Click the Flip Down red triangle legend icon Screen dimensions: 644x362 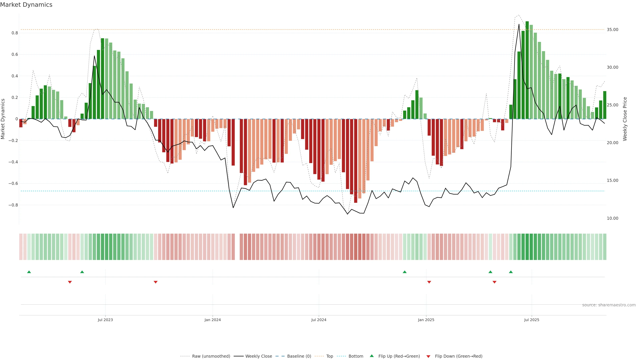pyautogui.click(x=428, y=356)
